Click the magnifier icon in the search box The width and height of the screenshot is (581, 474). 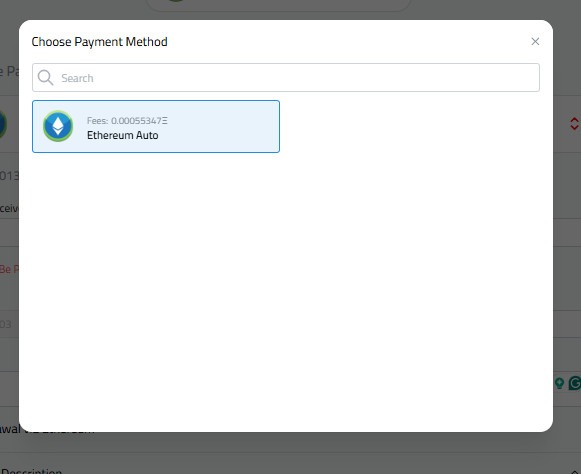coord(46,77)
